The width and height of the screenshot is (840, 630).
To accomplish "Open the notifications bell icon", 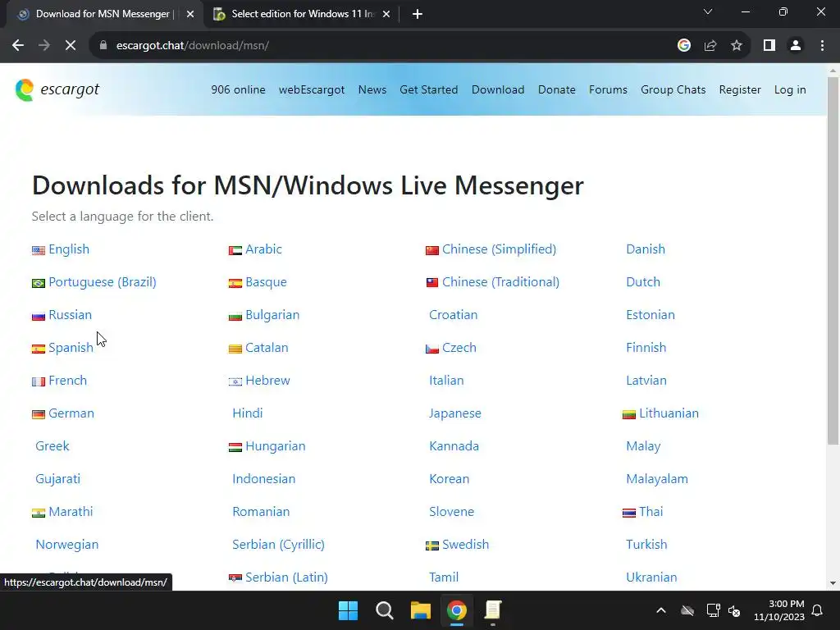I will coord(818,610).
